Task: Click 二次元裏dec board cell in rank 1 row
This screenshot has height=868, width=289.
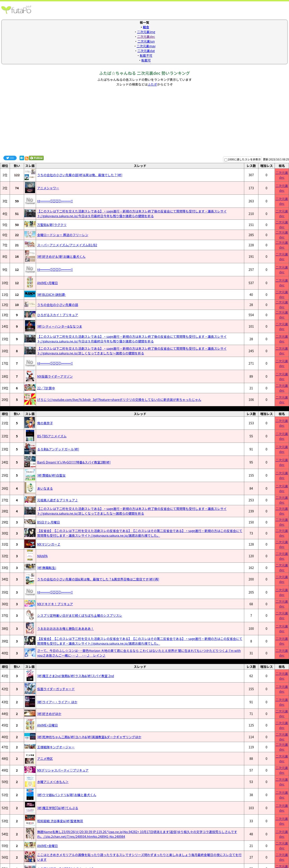Action: click(x=282, y=175)
